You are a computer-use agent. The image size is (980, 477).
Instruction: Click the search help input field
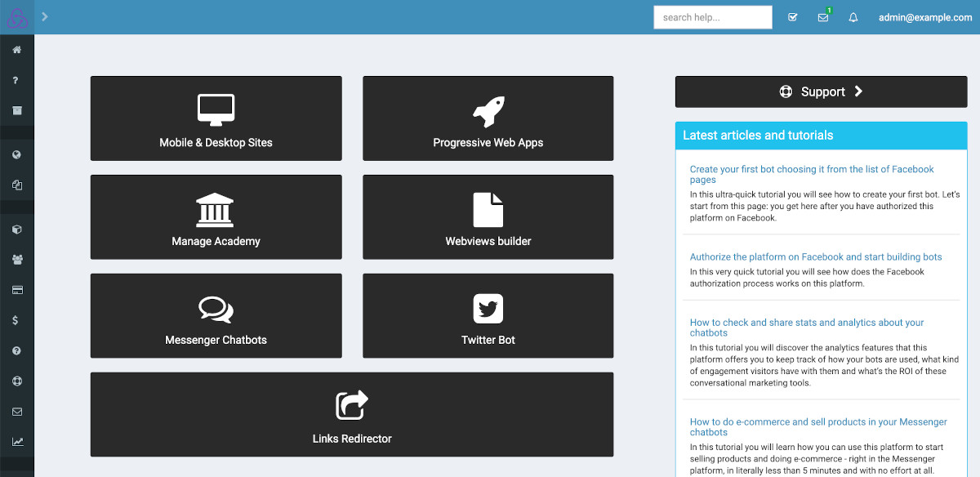click(712, 17)
